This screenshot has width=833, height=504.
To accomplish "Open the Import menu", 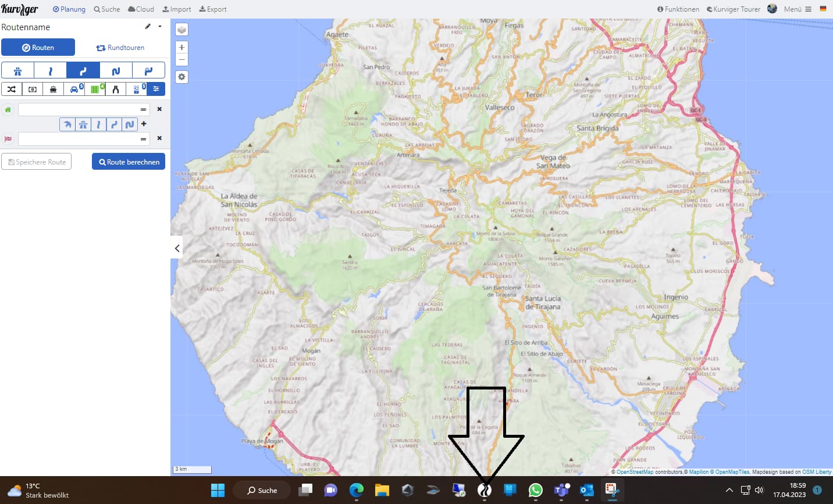I will (x=177, y=9).
